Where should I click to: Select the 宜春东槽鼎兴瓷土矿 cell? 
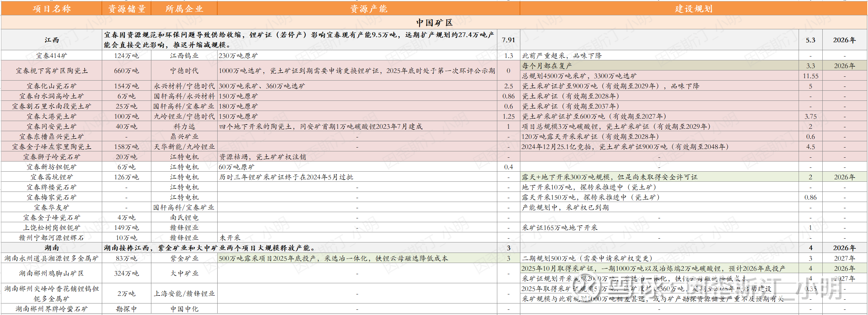(52, 136)
